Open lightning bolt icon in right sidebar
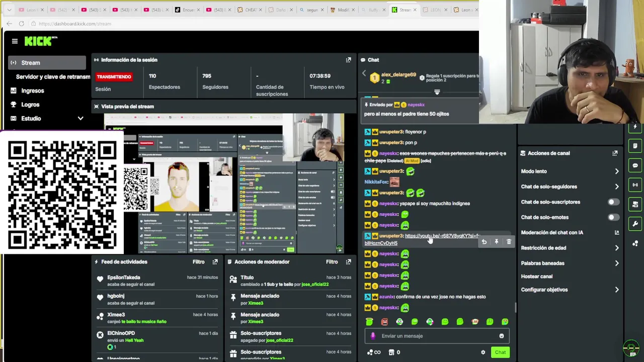The image size is (644, 362). coord(635,127)
